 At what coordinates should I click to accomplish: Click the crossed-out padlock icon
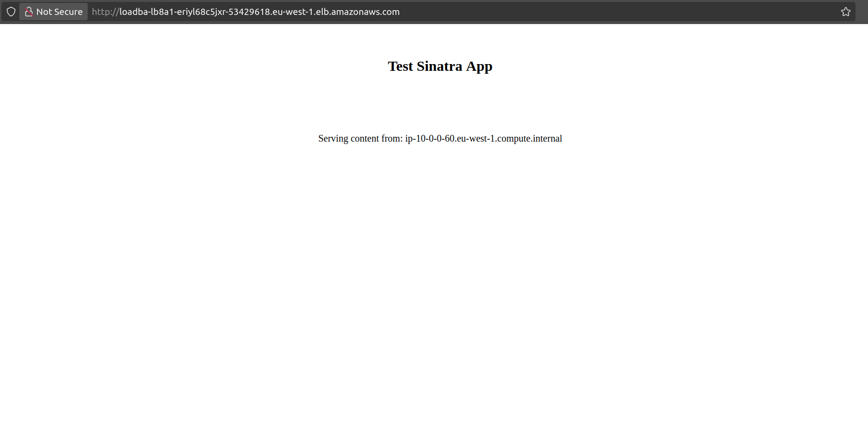(x=29, y=12)
